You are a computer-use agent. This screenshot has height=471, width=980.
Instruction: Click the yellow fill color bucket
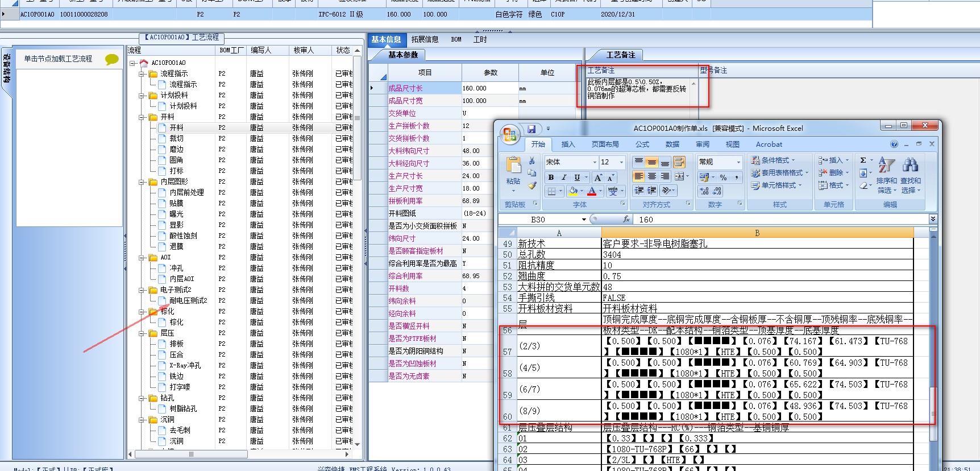tap(574, 191)
